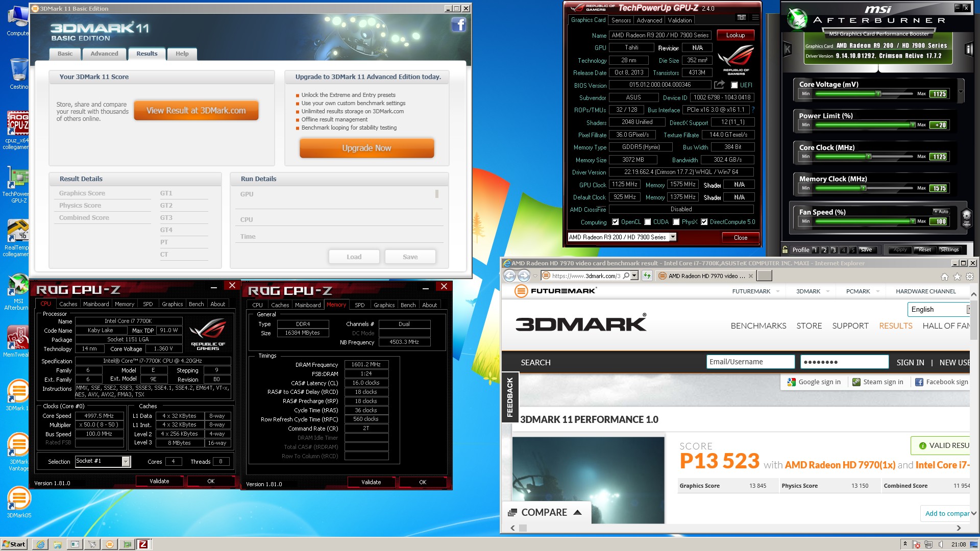Switch to the Advanced tab in 3DMark 11
Viewport: 980px width, 551px height.
104,54
